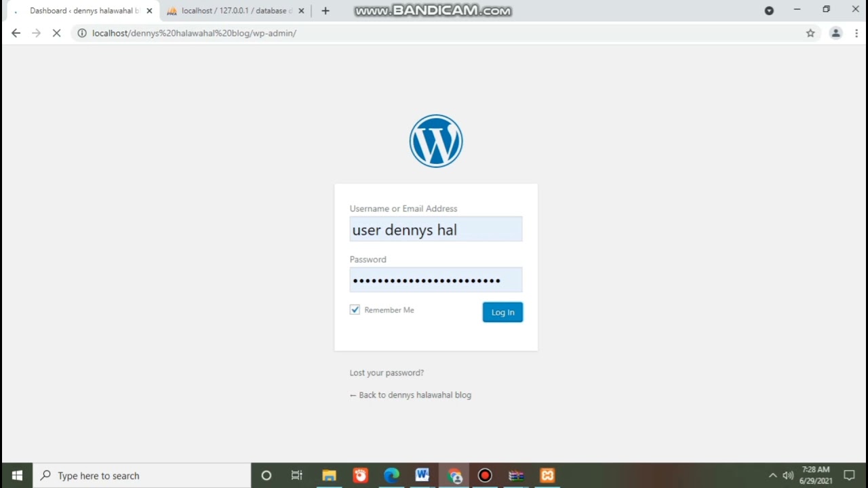Screen dimensions: 868x488
Task: Open the Chrome three-dot menu
Action: (x=856, y=33)
